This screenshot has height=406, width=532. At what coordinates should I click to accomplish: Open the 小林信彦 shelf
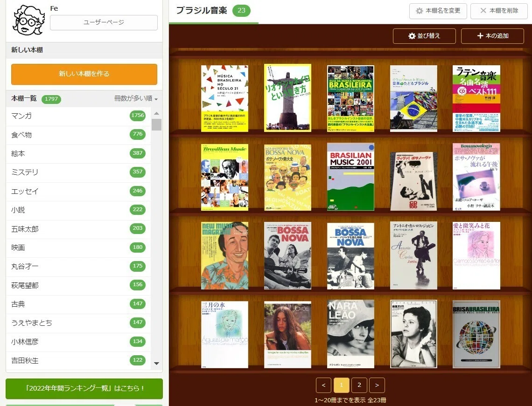click(x=78, y=342)
